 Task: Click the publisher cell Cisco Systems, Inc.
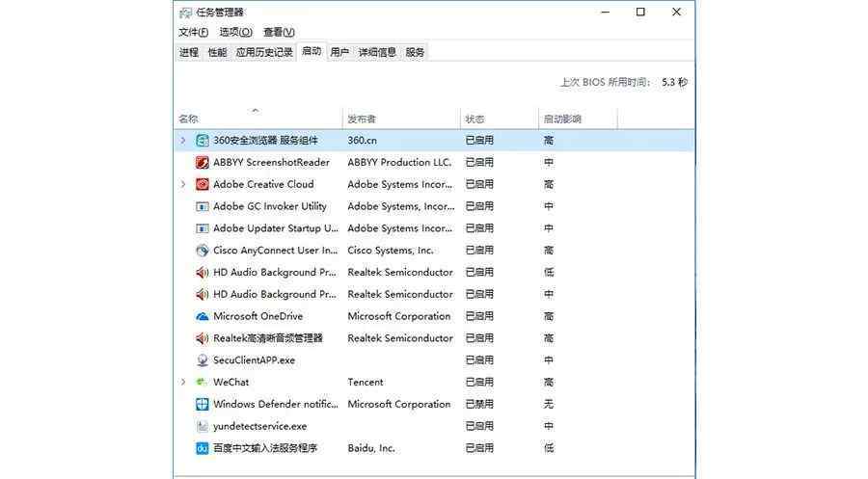click(x=391, y=251)
